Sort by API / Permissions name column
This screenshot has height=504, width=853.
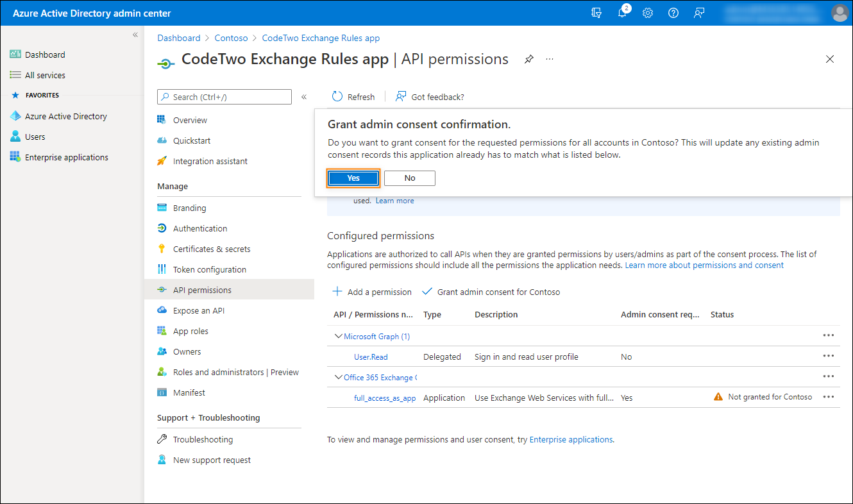[x=373, y=314]
